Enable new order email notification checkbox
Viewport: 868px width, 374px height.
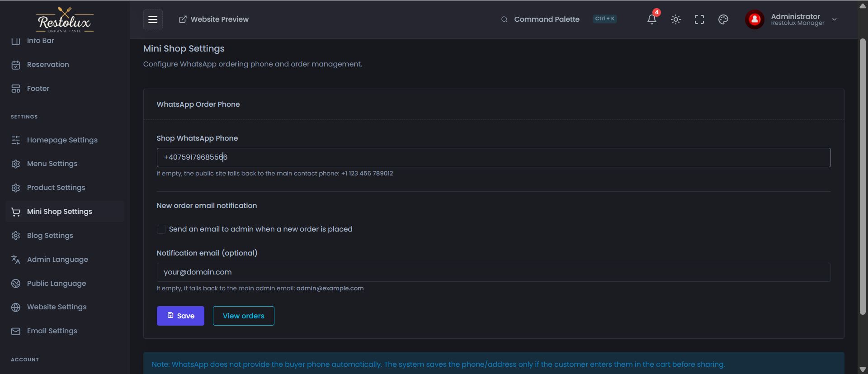pos(161,229)
